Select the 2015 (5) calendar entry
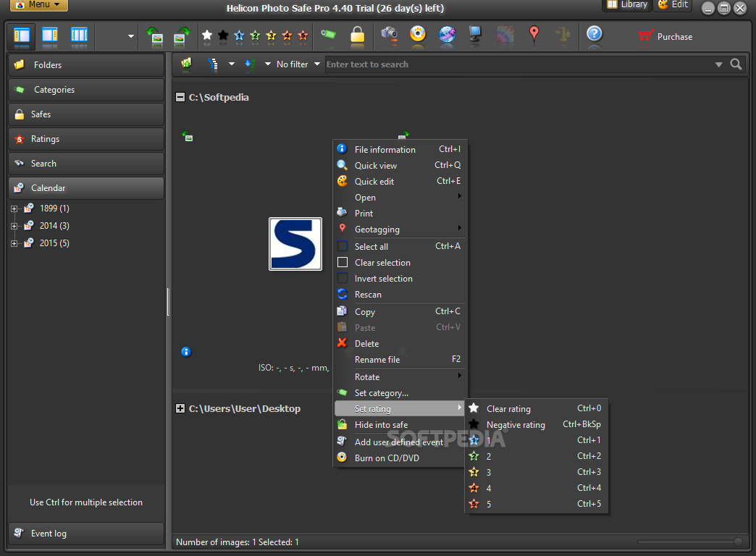This screenshot has height=556, width=756. pos(54,243)
